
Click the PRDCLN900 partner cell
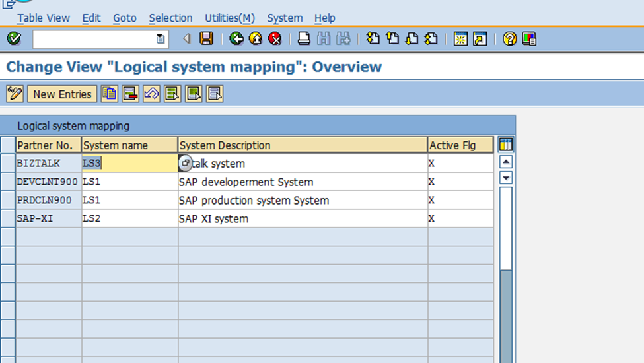coord(48,200)
